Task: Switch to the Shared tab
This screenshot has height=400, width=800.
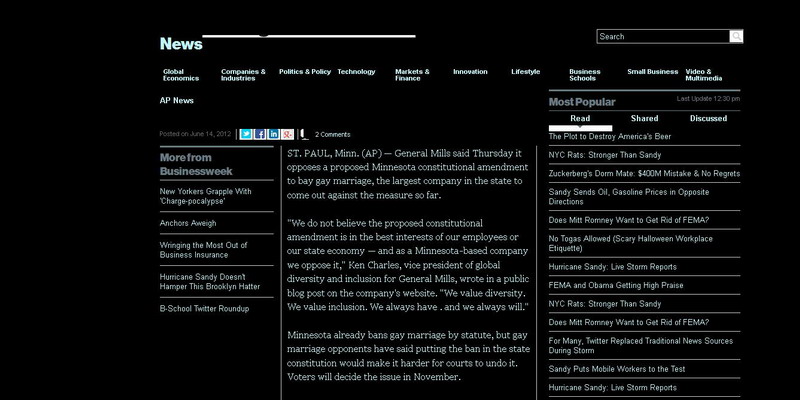Action: click(x=644, y=118)
